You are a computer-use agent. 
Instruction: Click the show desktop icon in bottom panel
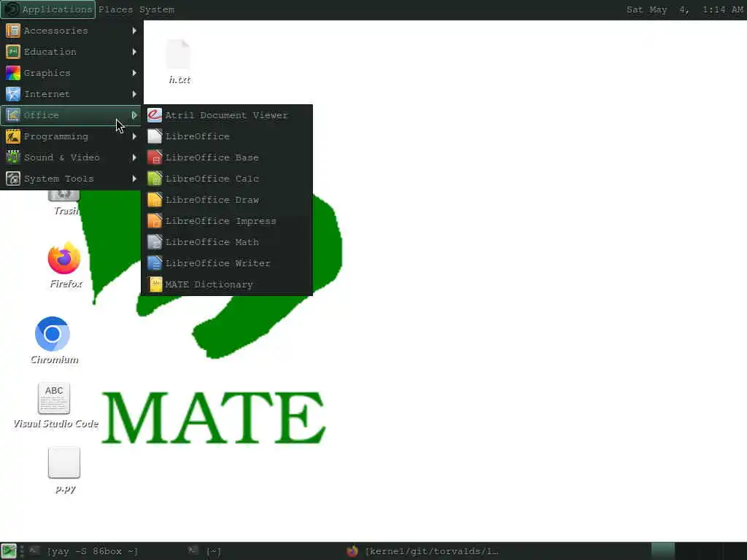[x=9, y=551]
